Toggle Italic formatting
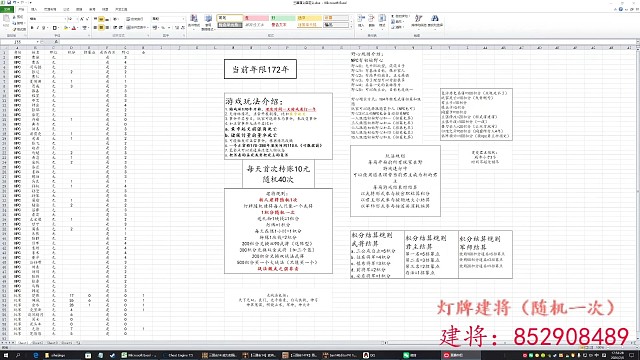Viewport: 640px width, 360px height. point(38,28)
